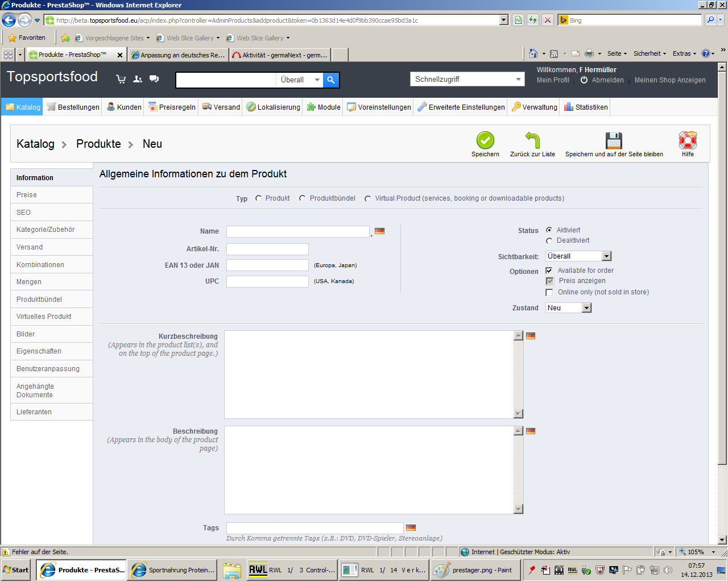Click the blue magnifier search button
Viewport: 728px width, 582px height.
(331, 80)
